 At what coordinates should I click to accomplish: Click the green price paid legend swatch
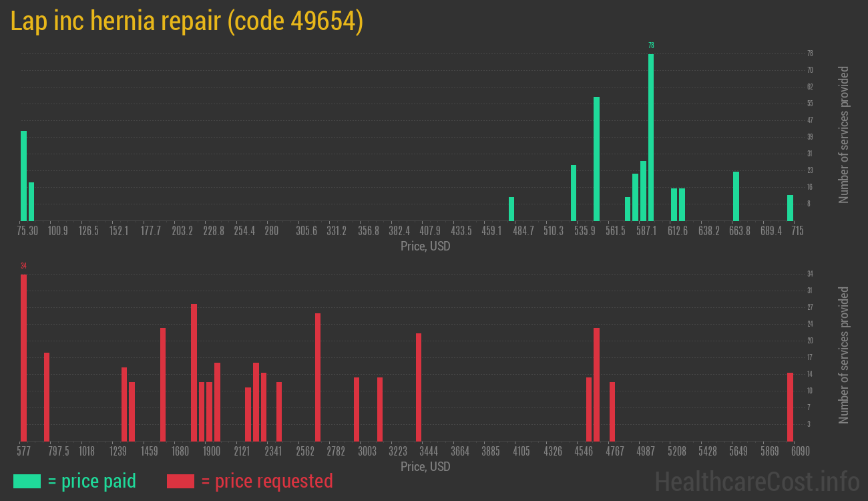(x=27, y=481)
